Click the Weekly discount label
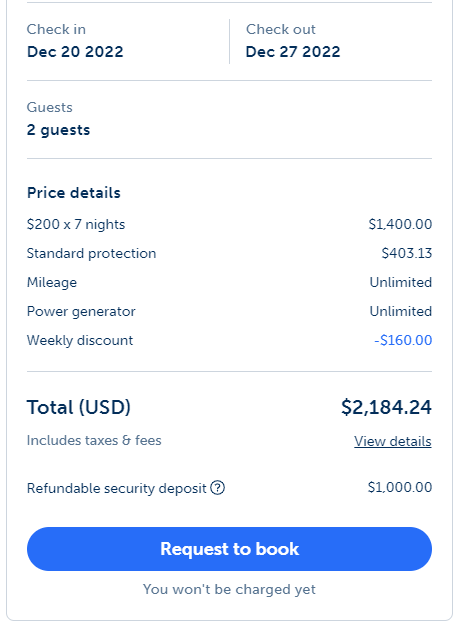Viewport: 459px width, 626px height. click(80, 340)
